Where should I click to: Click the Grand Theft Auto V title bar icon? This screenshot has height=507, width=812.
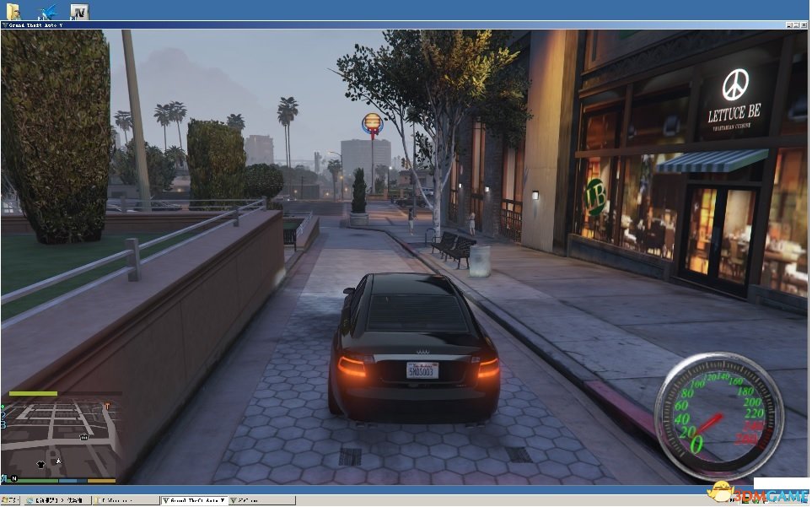click(5, 24)
